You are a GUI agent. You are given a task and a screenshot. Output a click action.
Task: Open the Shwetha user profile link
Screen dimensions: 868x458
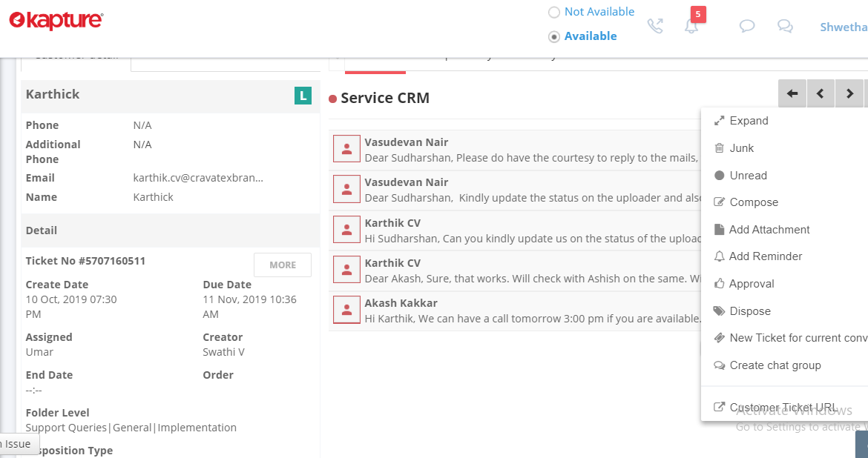click(844, 27)
